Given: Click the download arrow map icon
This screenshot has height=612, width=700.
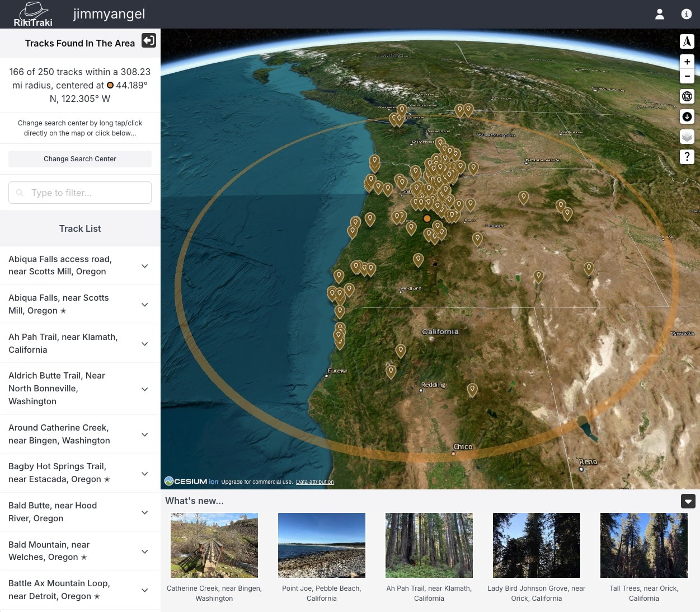Looking at the screenshot, I should [x=687, y=116].
